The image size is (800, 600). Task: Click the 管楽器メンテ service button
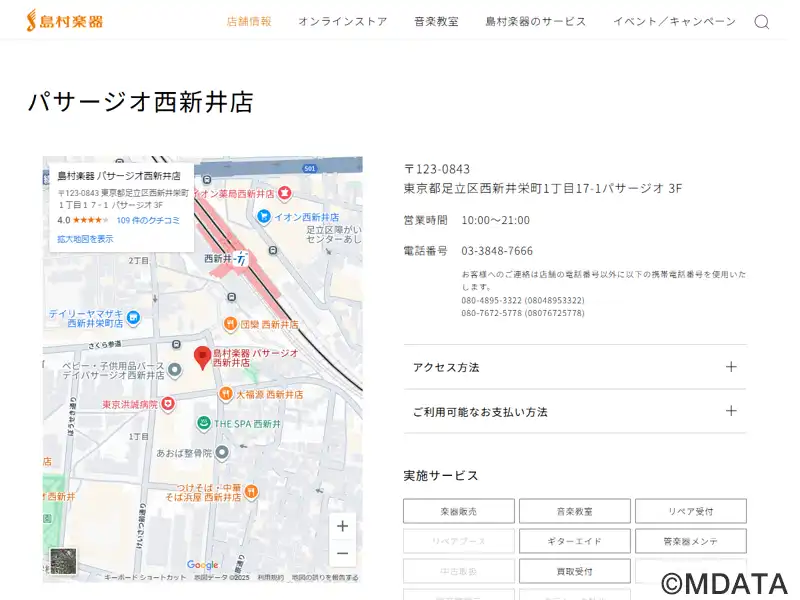click(x=691, y=541)
